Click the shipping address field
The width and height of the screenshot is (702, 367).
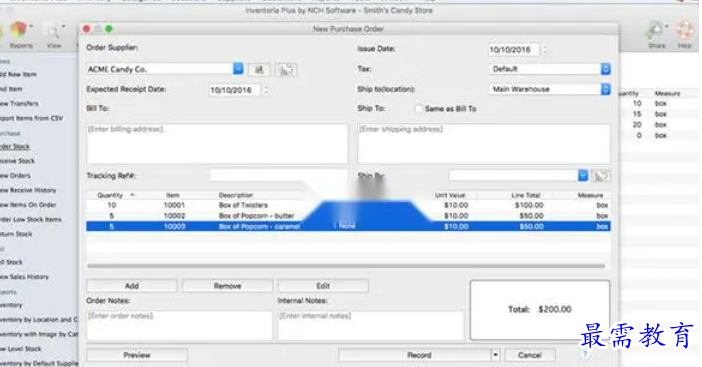pyautogui.click(x=484, y=144)
